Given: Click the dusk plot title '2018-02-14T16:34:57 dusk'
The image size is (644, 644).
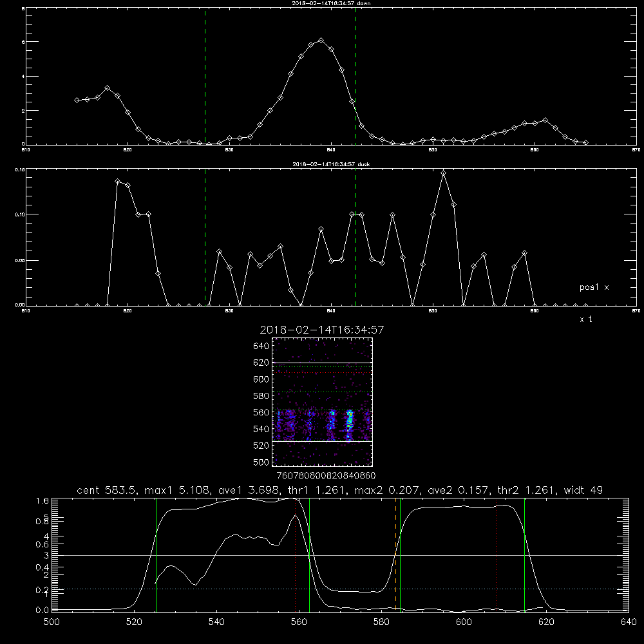Looking at the screenshot, I should 331,164.
